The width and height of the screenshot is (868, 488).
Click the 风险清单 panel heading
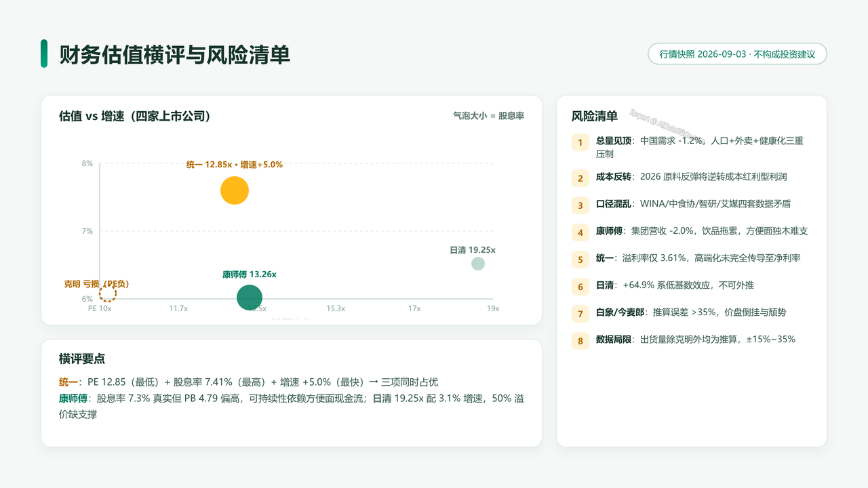pos(595,116)
